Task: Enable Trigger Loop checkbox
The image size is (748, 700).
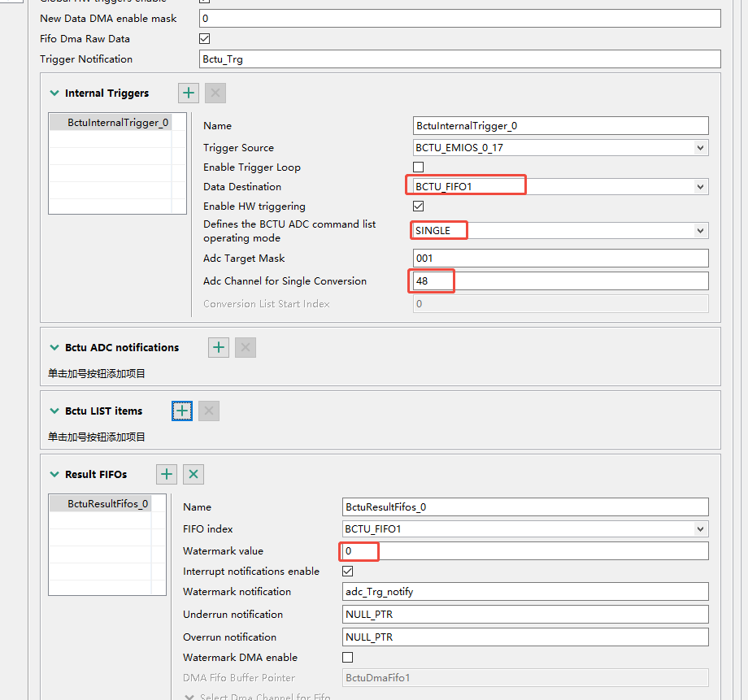Action: pyautogui.click(x=419, y=167)
